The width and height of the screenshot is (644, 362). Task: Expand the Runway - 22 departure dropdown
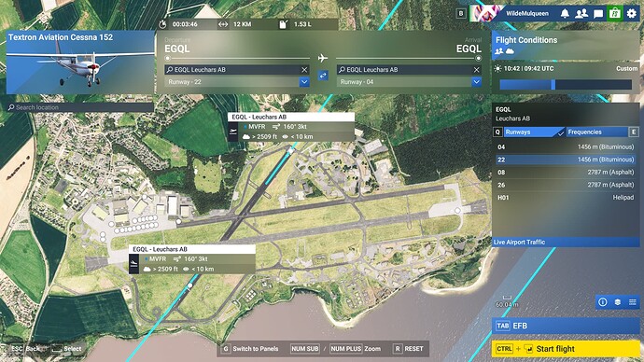(304, 82)
